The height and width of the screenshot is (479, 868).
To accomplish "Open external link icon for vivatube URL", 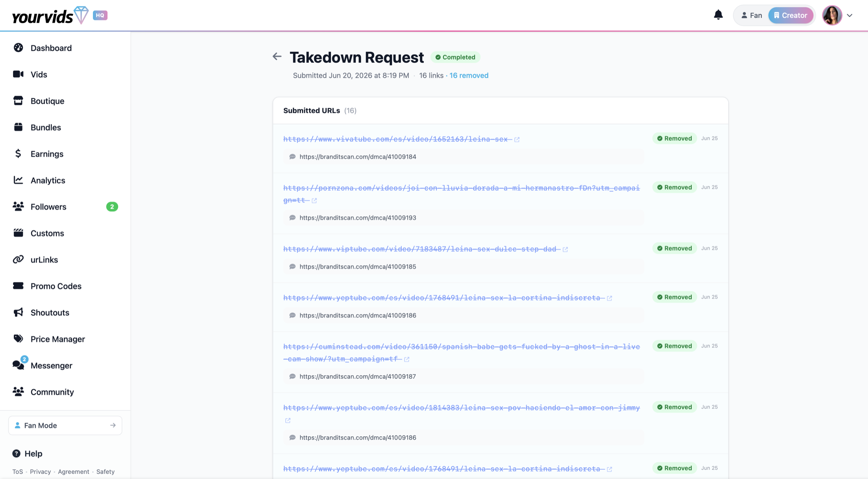I will 517,139.
